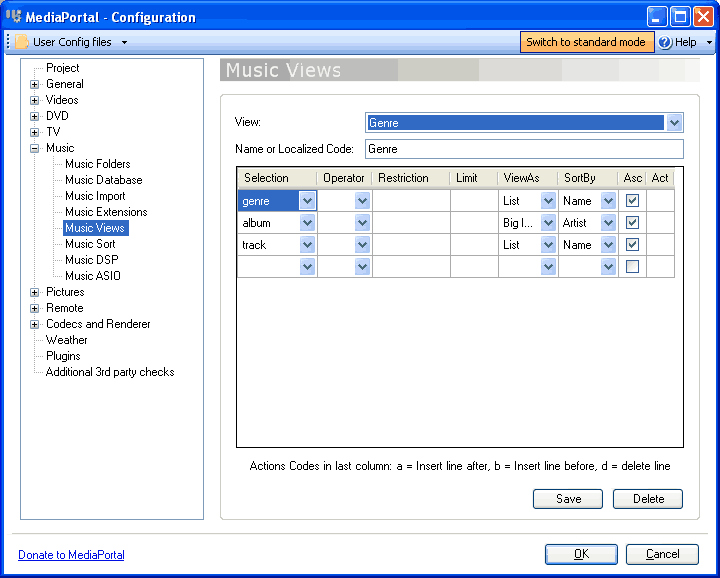Click the Selection column header
The width and height of the screenshot is (720, 578).
tap(277, 178)
